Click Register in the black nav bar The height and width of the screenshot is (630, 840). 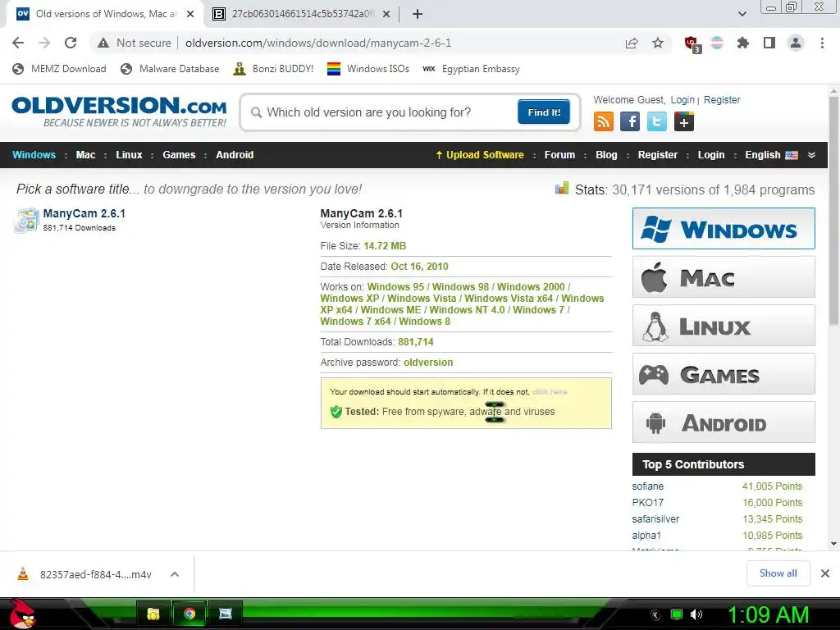click(x=658, y=155)
